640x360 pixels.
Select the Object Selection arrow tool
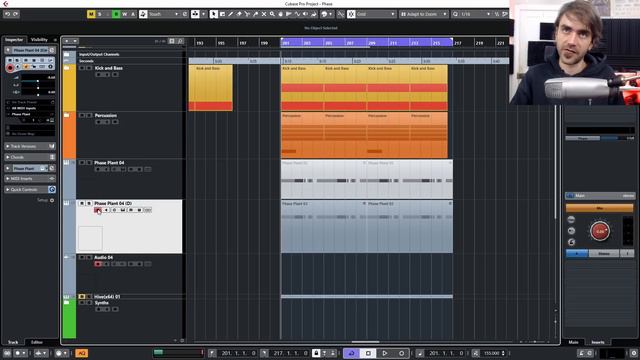click(213, 14)
